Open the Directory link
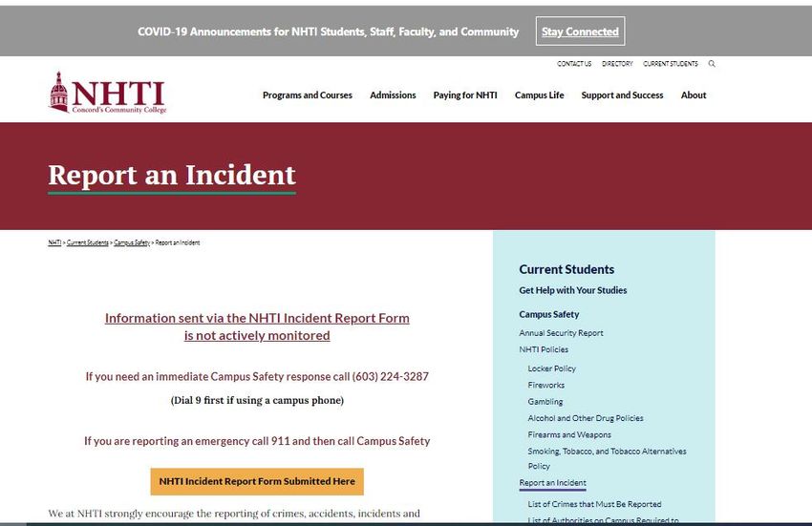The width and height of the screenshot is (812, 526). (617, 64)
